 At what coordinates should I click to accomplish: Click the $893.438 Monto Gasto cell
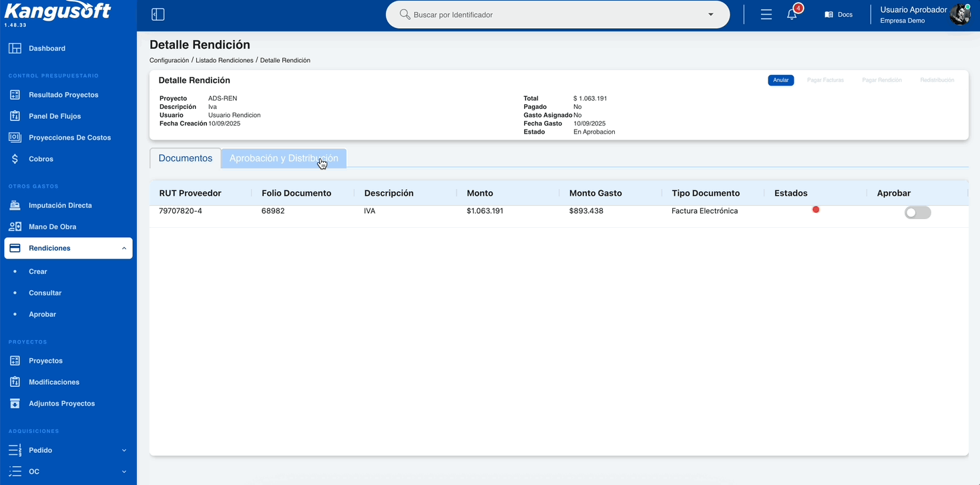[586, 211]
